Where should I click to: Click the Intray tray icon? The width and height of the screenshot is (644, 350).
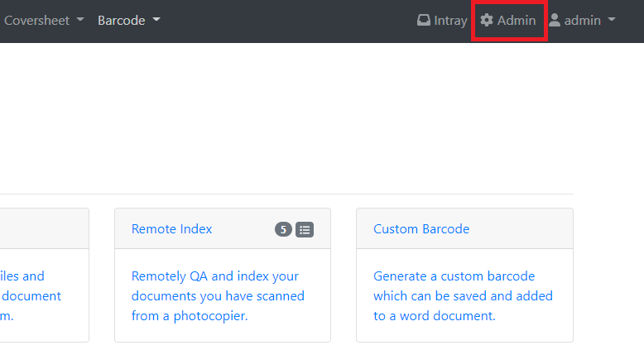point(423,21)
